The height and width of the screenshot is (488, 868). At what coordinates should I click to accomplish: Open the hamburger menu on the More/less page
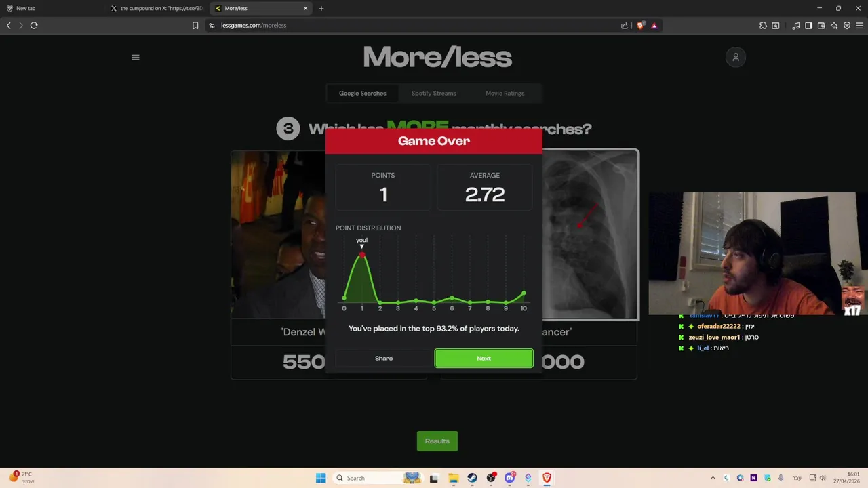pos(136,57)
